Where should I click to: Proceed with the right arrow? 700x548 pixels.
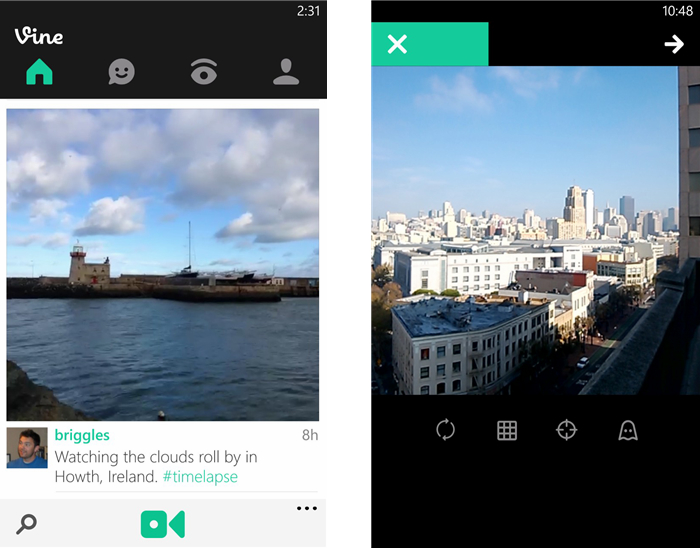pos(674,44)
